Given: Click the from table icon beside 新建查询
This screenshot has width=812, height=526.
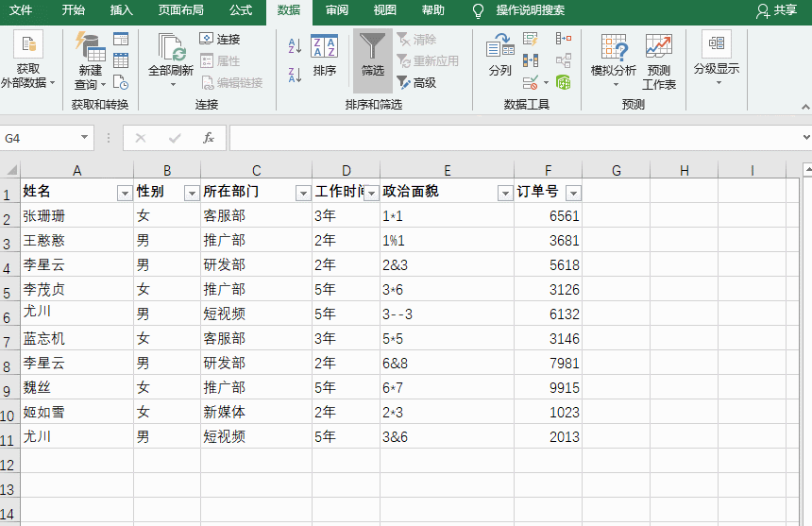Looking at the screenshot, I should 121,60.
